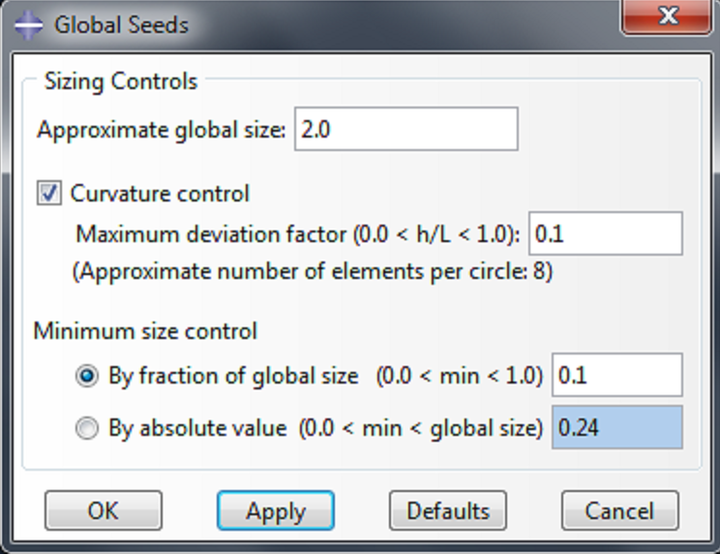Click the Approximate global size label
Screen dimensions: 720x554
pyautogui.click(x=162, y=130)
